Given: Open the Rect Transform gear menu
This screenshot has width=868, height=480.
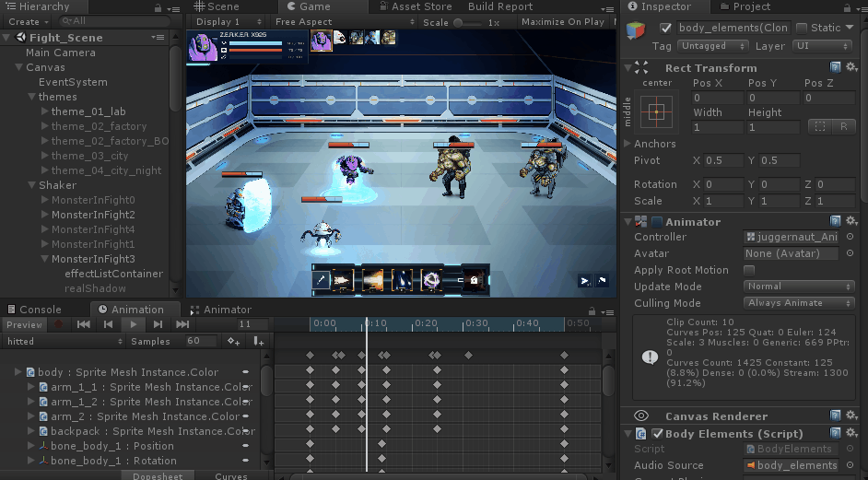Looking at the screenshot, I should pos(851,68).
